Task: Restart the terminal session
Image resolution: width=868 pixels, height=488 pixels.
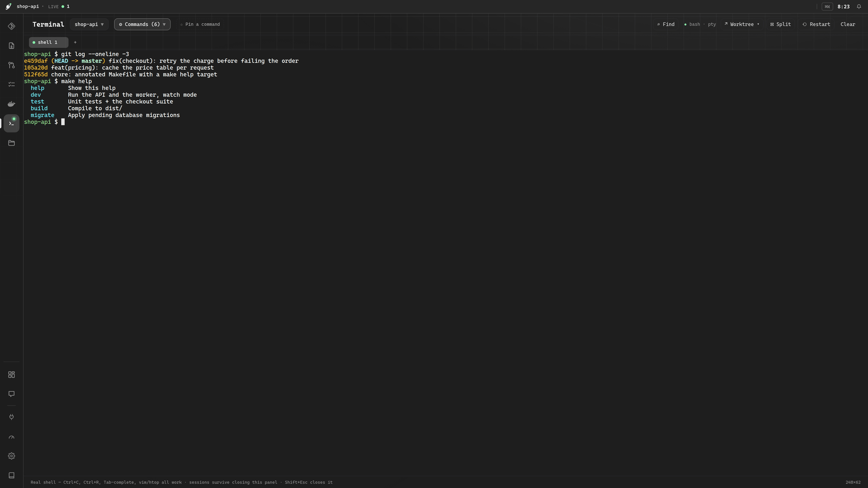Action: point(816,24)
